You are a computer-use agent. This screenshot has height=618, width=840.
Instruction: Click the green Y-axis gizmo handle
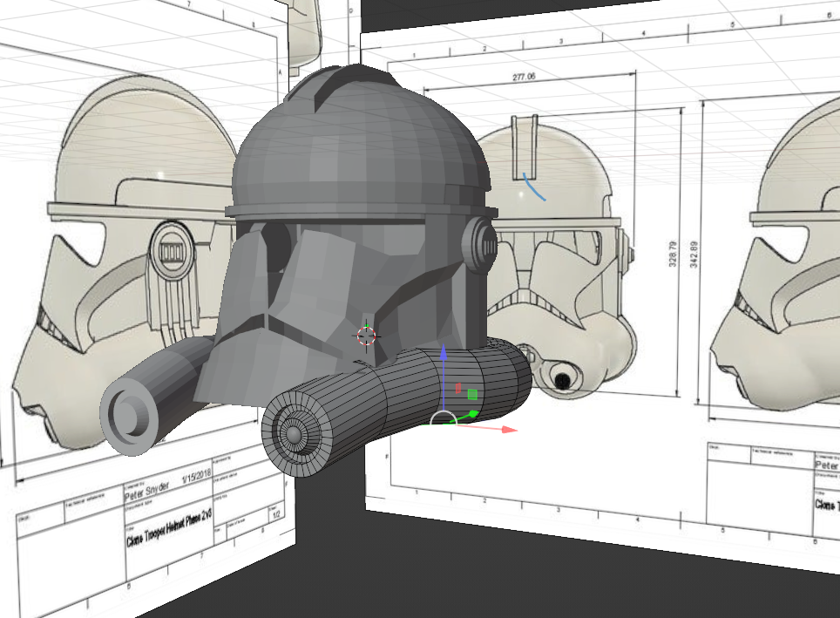[x=473, y=413]
